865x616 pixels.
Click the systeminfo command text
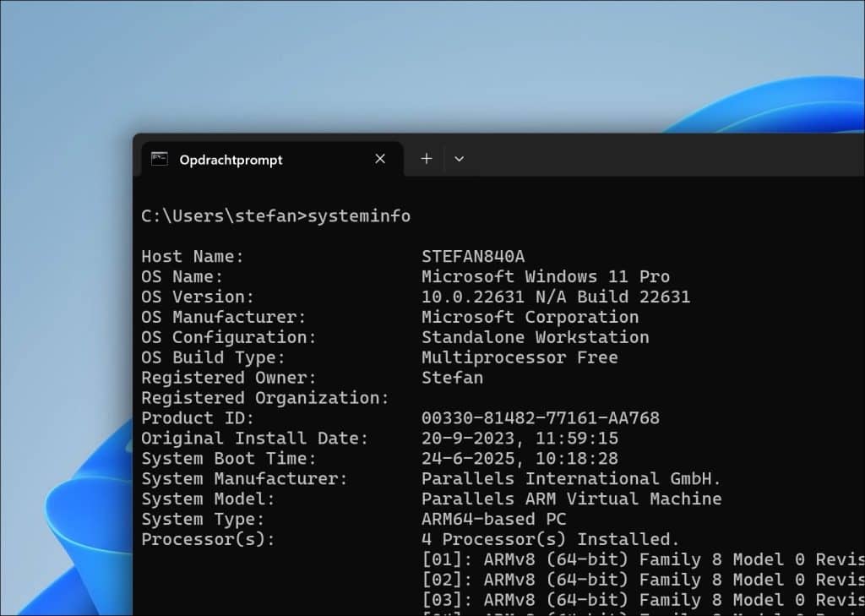tap(359, 215)
